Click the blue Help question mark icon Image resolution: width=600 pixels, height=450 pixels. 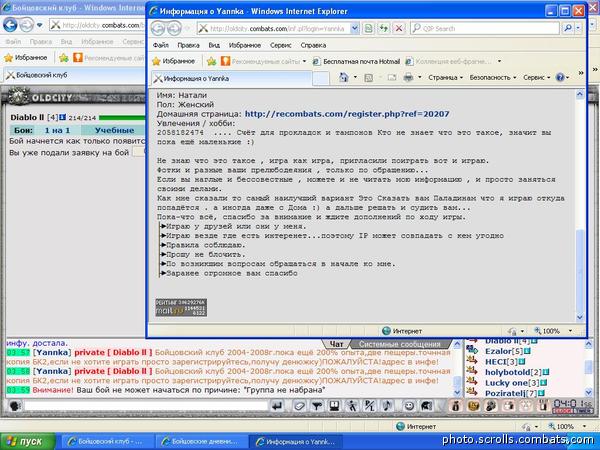pos(560,78)
